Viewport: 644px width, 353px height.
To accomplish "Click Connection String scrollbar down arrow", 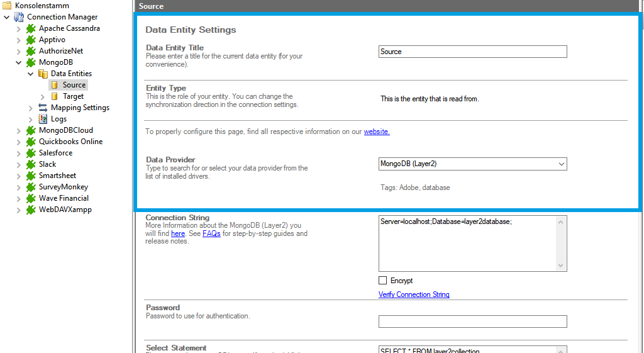I will [x=561, y=266].
